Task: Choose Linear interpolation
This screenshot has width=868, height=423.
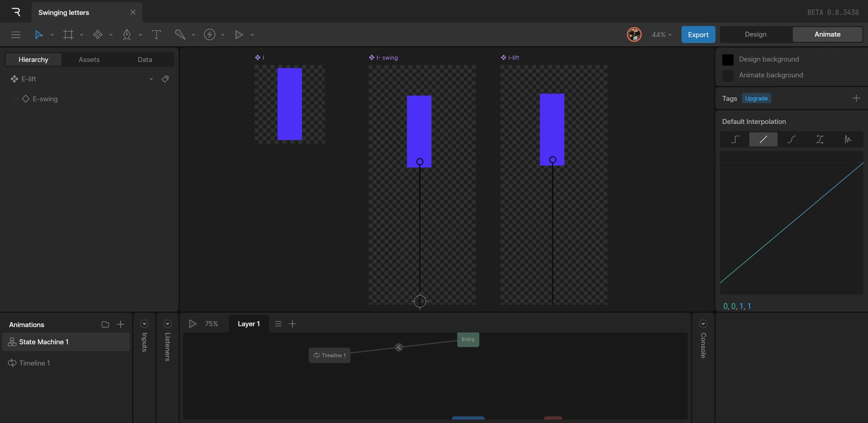Action: 763,139
